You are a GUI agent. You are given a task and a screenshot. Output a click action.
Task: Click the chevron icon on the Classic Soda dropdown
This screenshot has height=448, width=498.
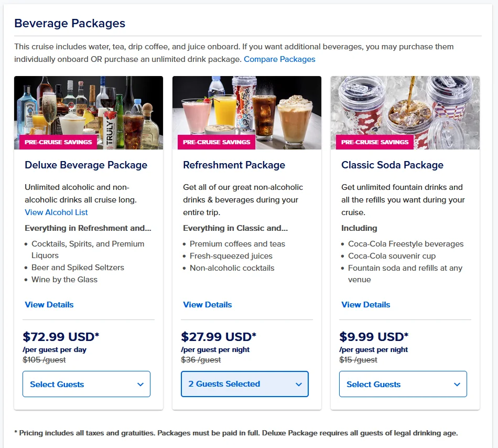(x=458, y=384)
